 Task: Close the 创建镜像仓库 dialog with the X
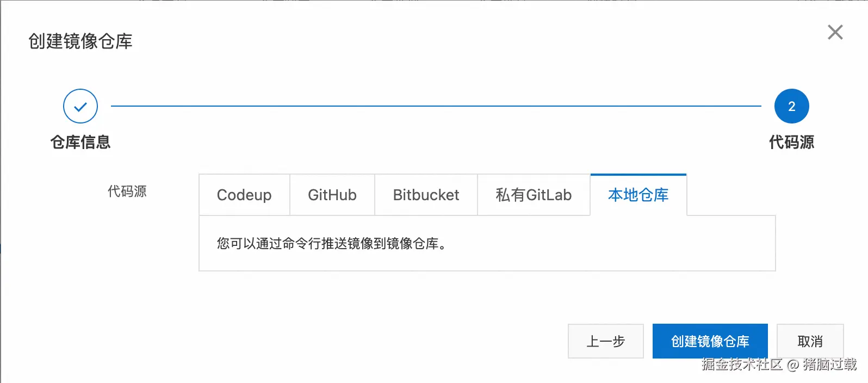835,33
